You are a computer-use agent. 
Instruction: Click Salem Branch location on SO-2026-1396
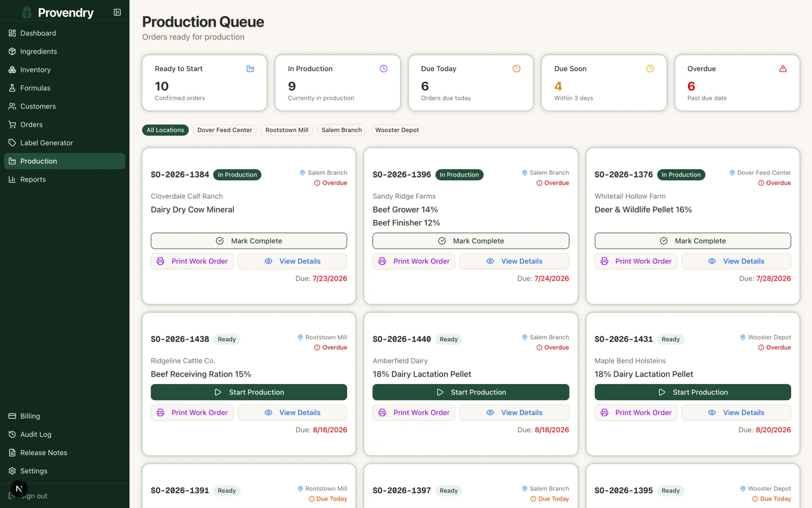coord(545,173)
